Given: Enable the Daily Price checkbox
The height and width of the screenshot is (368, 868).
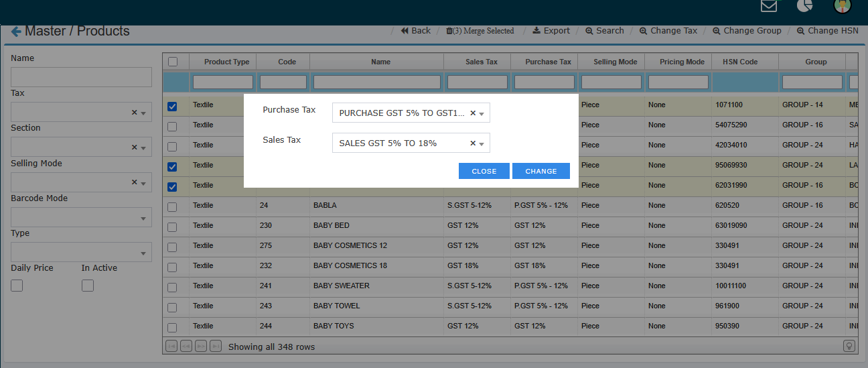Looking at the screenshot, I should click(17, 286).
